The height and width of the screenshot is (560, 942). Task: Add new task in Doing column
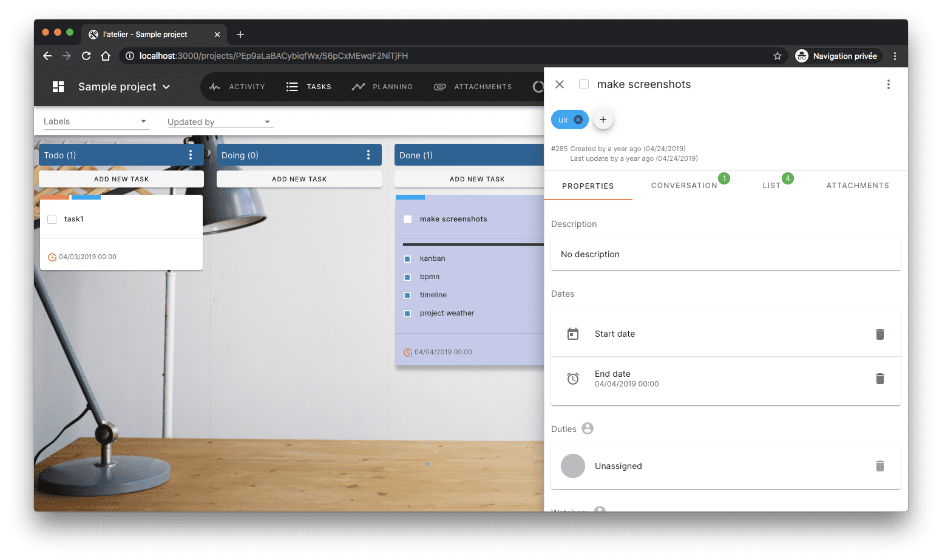pos(299,179)
